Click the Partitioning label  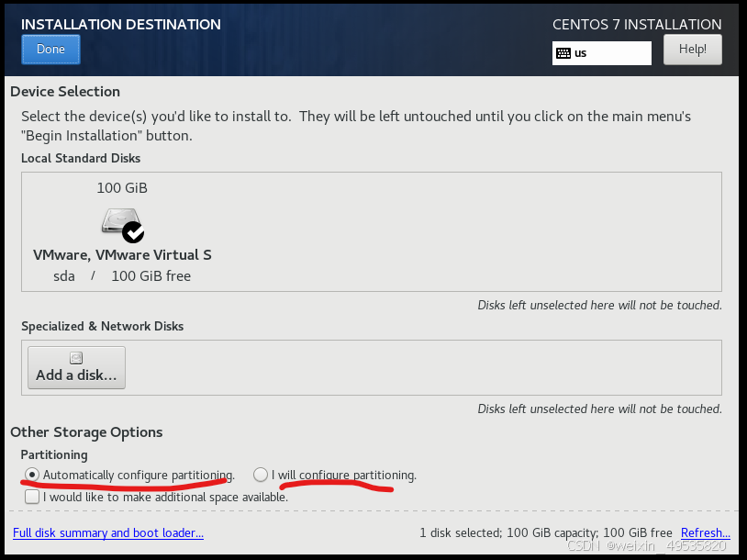coord(54,455)
